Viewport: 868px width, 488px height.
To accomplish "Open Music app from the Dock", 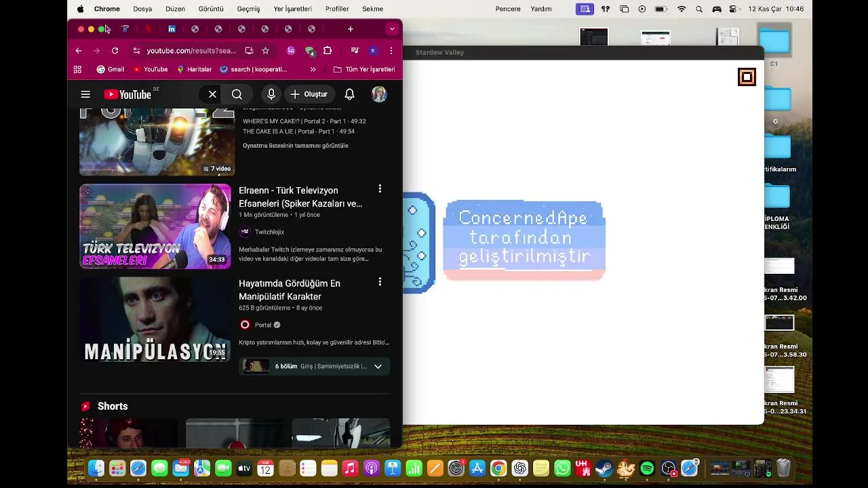I will coord(350,468).
